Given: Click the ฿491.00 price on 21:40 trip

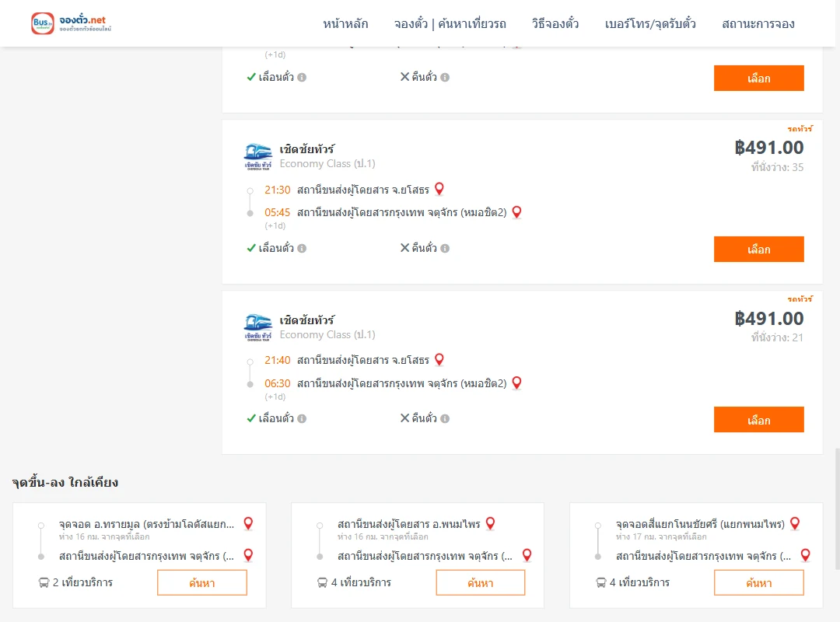Looking at the screenshot, I should click(768, 318).
